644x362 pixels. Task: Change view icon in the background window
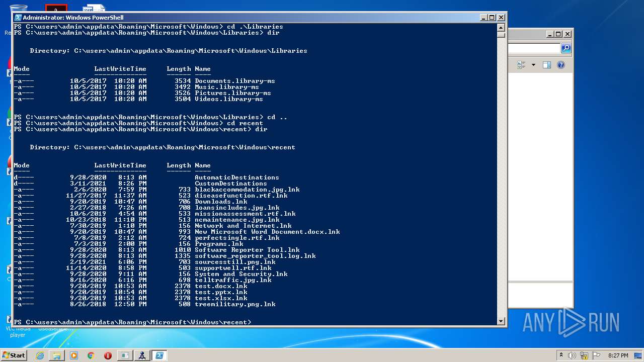pos(521,65)
